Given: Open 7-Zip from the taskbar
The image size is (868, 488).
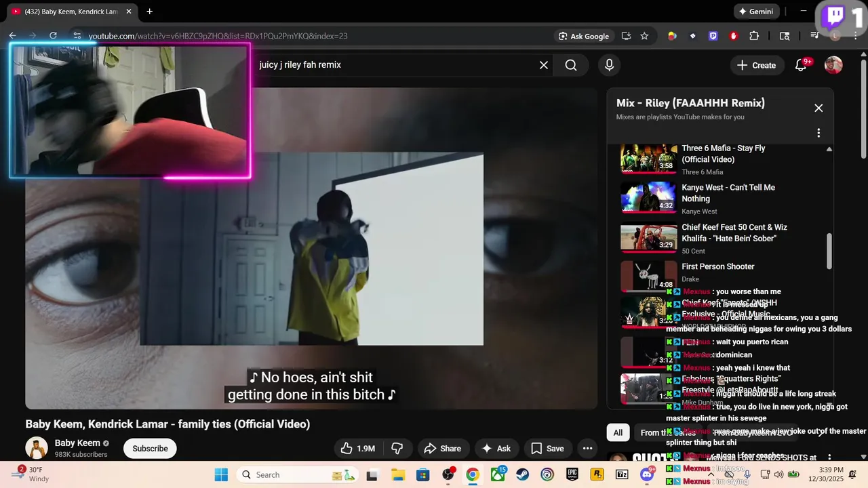Looking at the screenshot, I should coord(622,474).
